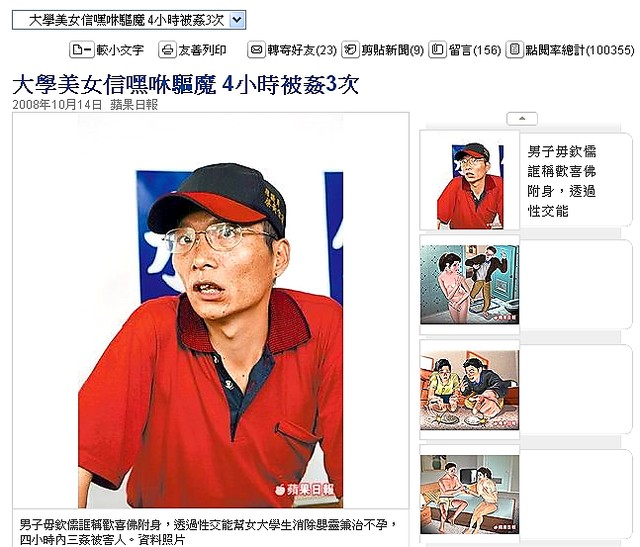Click the 男子毋欽儒 thumbnail caption text
The height and width of the screenshot is (547, 640).
tap(562, 181)
